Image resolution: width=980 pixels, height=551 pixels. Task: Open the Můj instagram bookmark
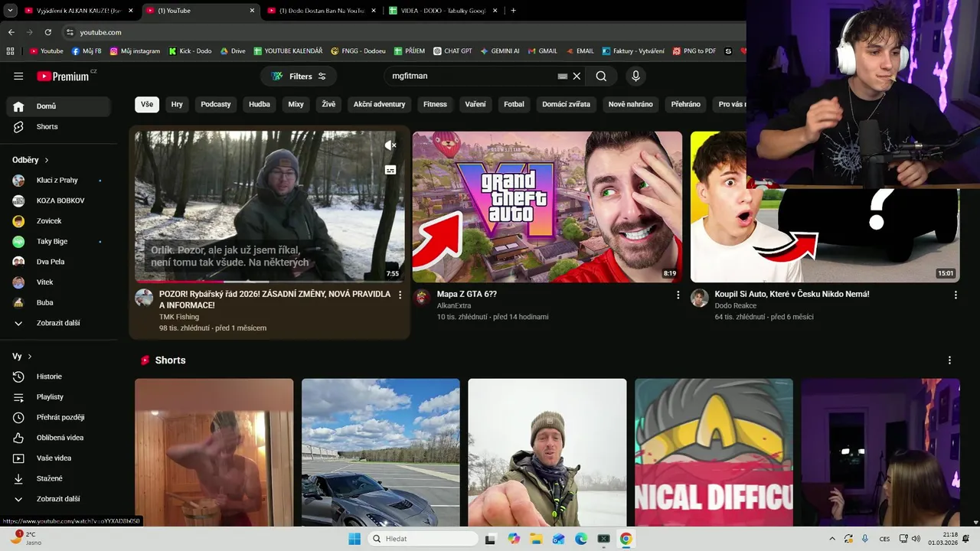point(135,51)
